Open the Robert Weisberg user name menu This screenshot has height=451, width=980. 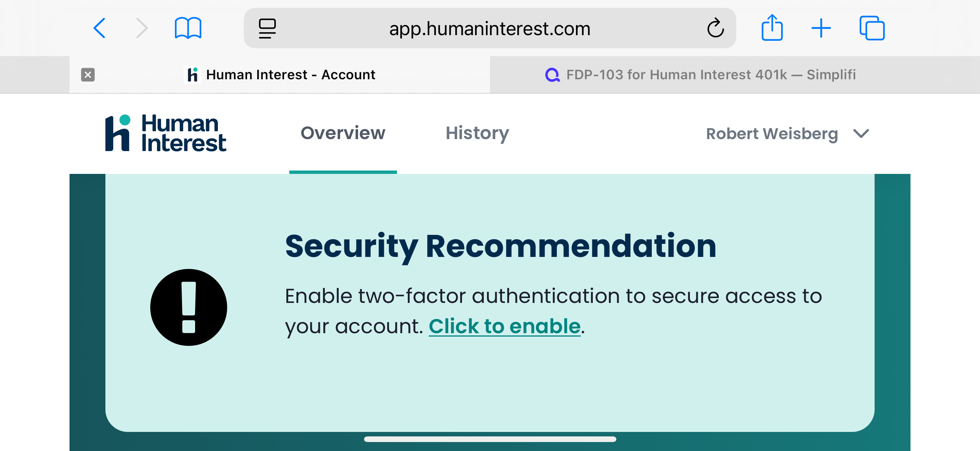click(771, 134)
